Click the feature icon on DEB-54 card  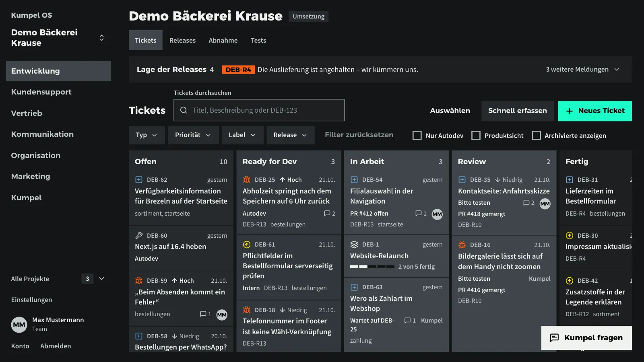[x=354, y=180]
